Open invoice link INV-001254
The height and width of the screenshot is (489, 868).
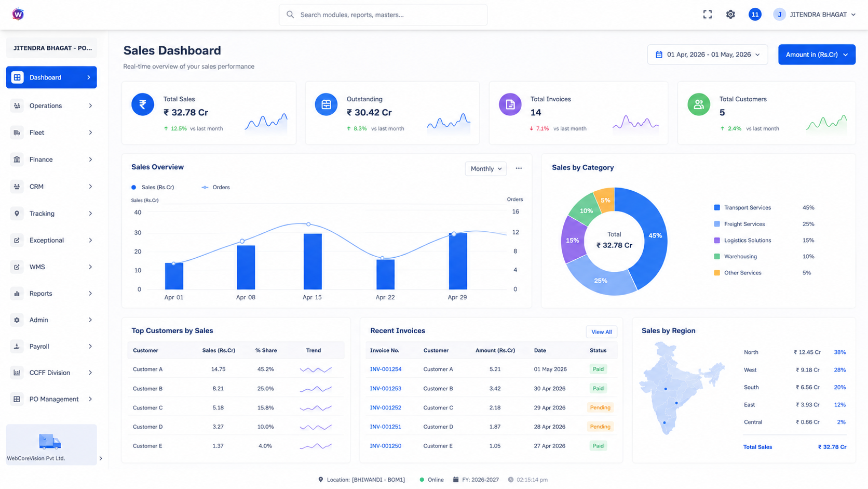(385, 369)
